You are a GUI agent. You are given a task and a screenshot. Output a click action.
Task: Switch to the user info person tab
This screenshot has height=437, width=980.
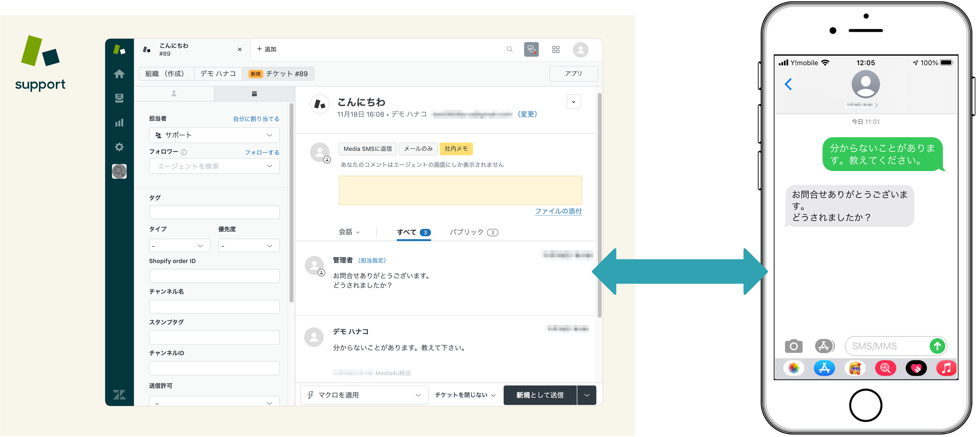(174, 93)
